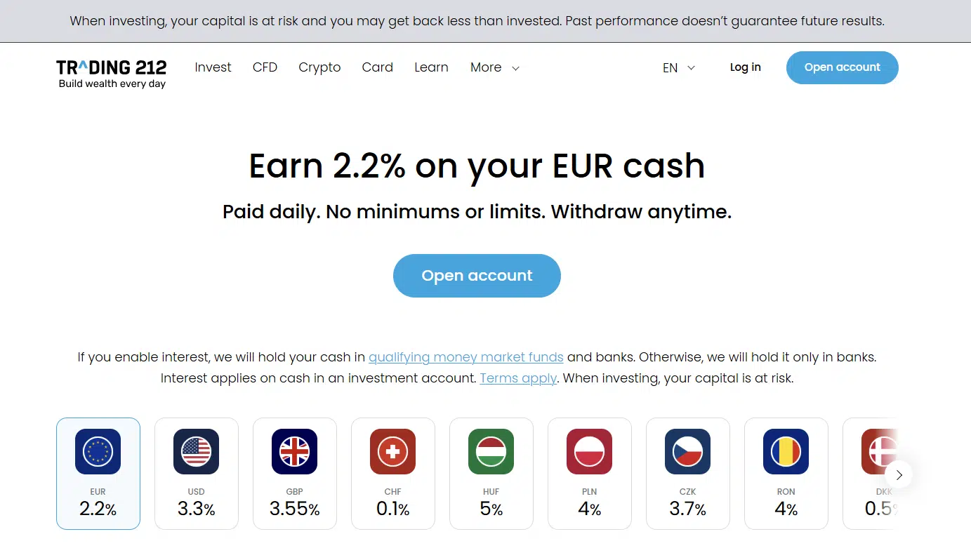Screen dimensions: 971x560
Task: Select the CZK Czech flag icon
Action: (x=688, y=451)
